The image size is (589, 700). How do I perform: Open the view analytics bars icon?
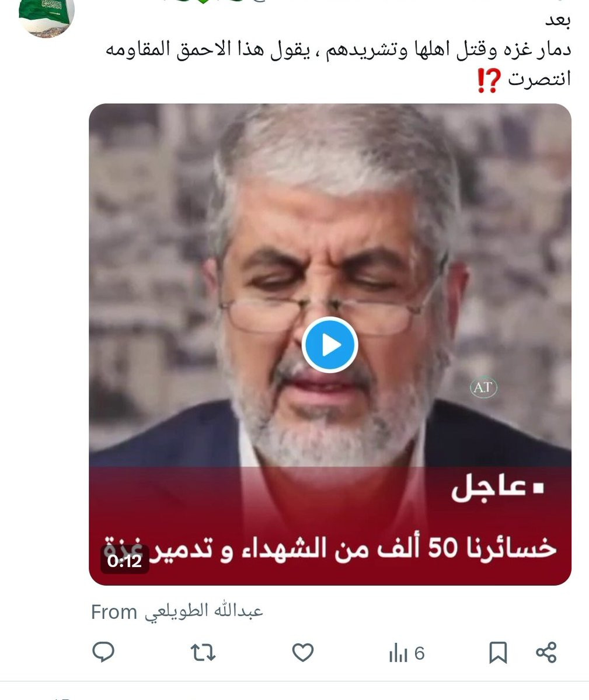(x=398, y=653)
